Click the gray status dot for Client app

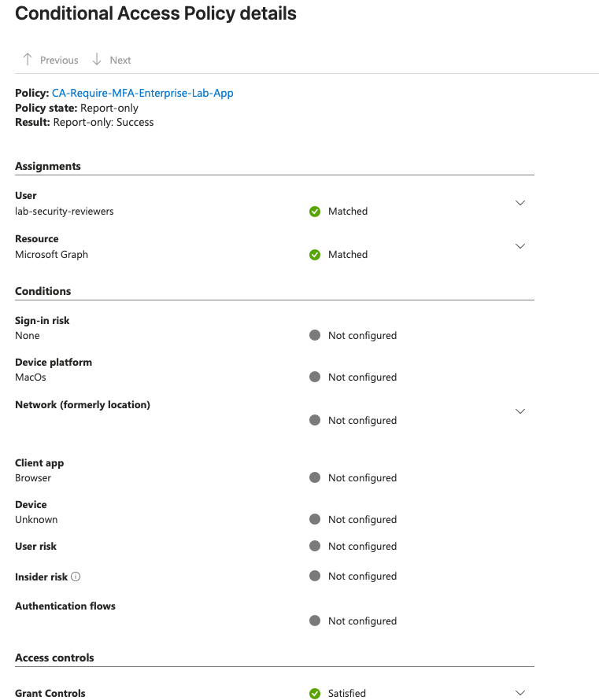(315, 477)
